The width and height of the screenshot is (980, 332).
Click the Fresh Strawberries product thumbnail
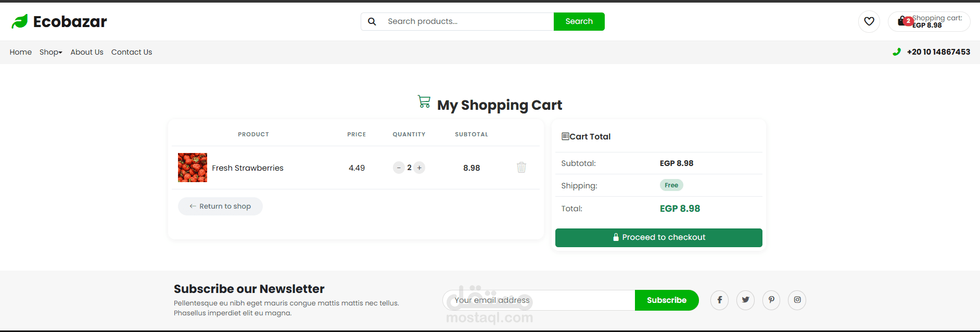[x=193, y=168]
